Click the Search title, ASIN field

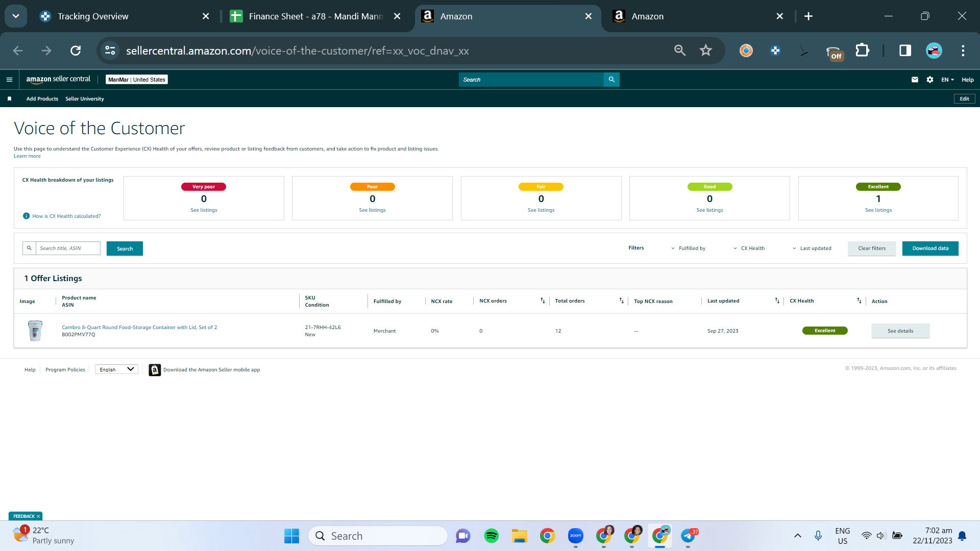tap(68, 248)
